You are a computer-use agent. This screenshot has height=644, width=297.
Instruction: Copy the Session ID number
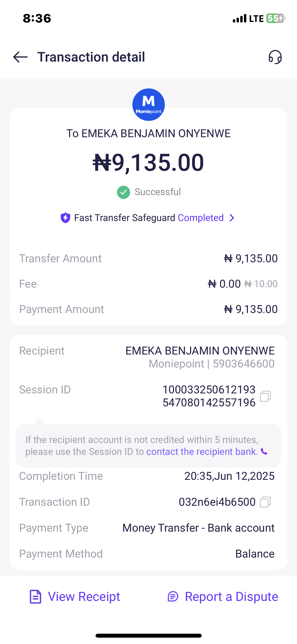tap(265, 396)
